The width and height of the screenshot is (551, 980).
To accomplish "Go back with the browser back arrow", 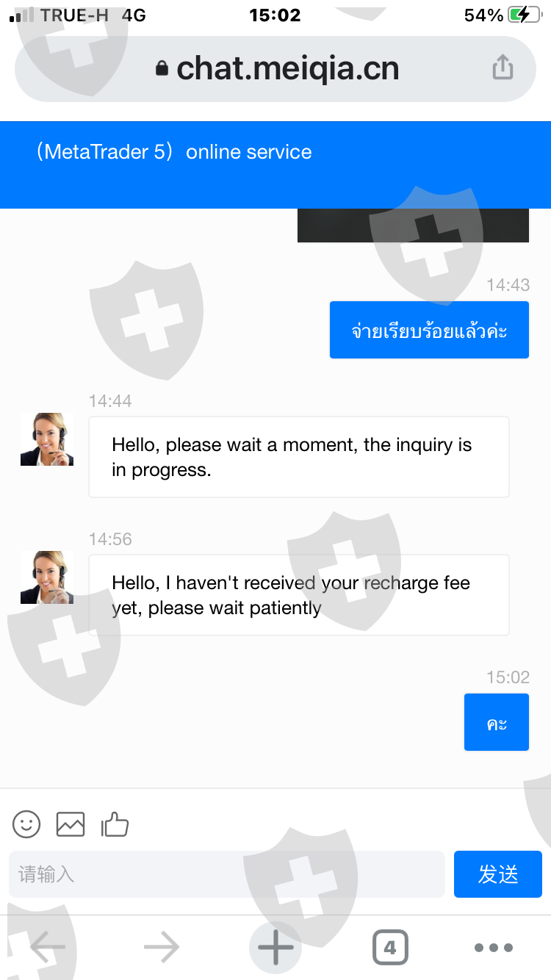I will (47, 948).
